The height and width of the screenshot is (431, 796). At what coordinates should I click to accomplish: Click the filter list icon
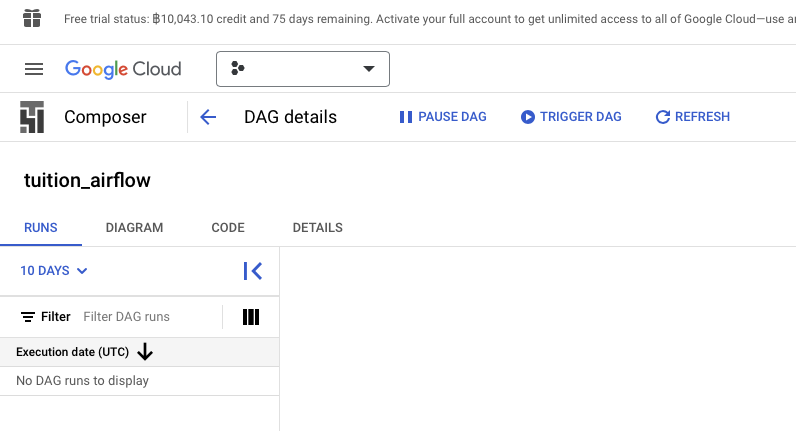[28, 317]
